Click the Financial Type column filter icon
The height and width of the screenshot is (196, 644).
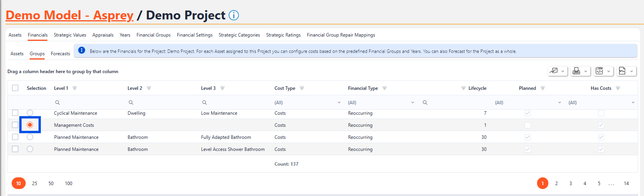(385, 88)
